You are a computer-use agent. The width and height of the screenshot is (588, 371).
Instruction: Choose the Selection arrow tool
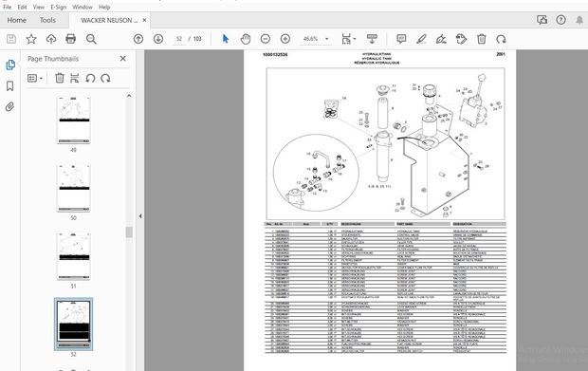pos(226,39)
